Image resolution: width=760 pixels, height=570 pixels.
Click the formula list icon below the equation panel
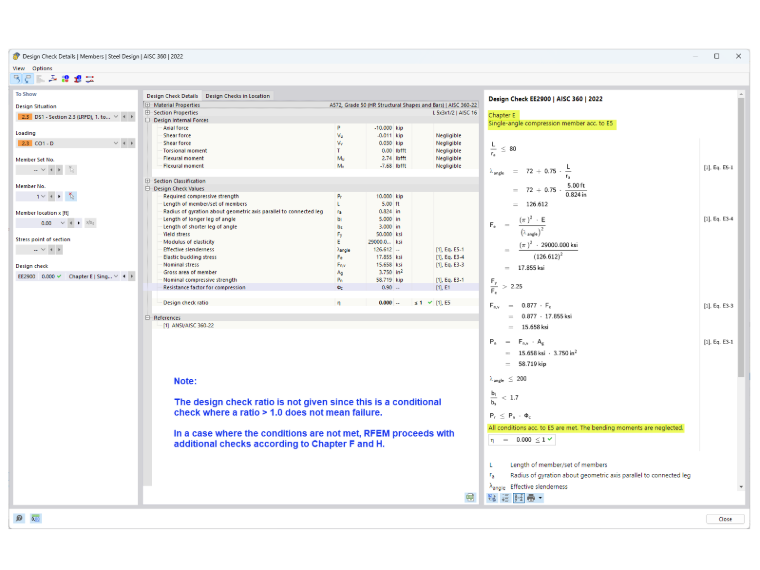[505, 498]
